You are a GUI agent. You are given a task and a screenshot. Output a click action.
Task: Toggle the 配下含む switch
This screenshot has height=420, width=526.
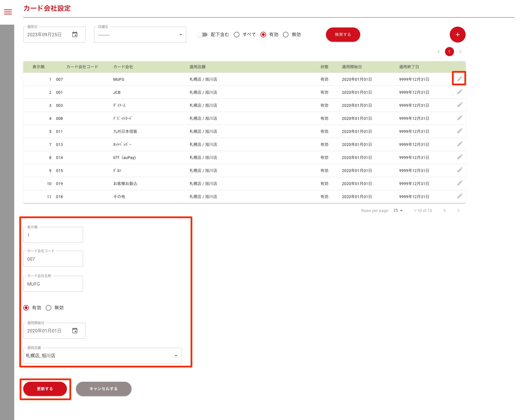click(202, 35)
